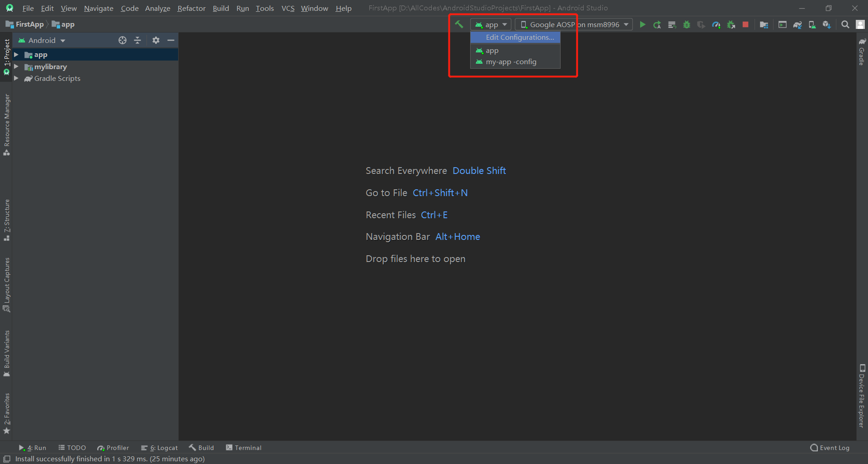Expand the Gradle Scripts tree node
This screenshot has width=868, height=464.
tap(16, 78)
